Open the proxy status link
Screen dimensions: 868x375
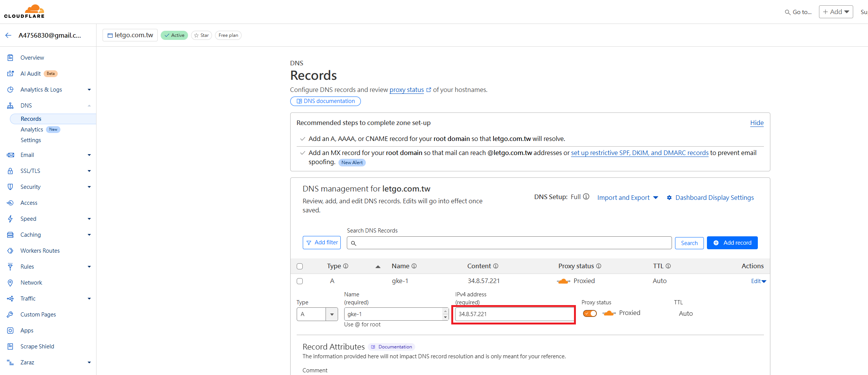click(406, 90)
